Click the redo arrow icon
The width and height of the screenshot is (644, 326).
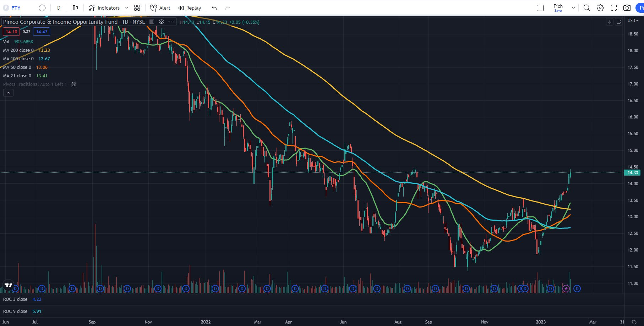[228, 8]
